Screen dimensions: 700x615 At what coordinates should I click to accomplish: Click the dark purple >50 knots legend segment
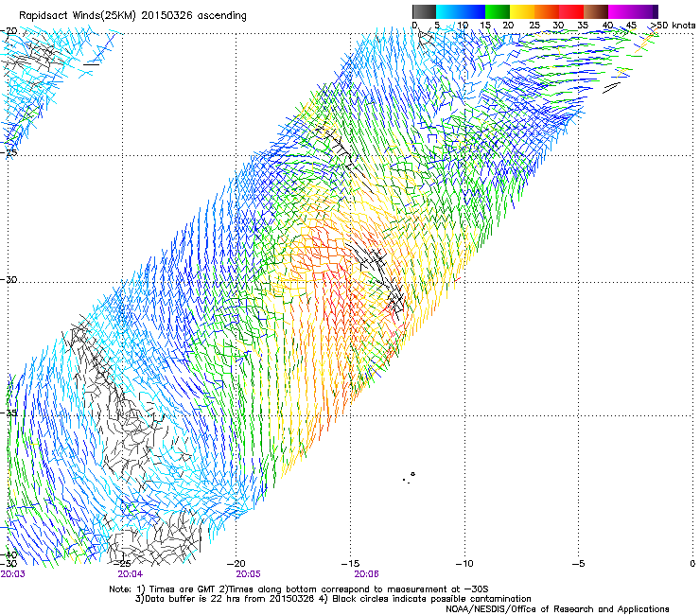tap(656, 11)
